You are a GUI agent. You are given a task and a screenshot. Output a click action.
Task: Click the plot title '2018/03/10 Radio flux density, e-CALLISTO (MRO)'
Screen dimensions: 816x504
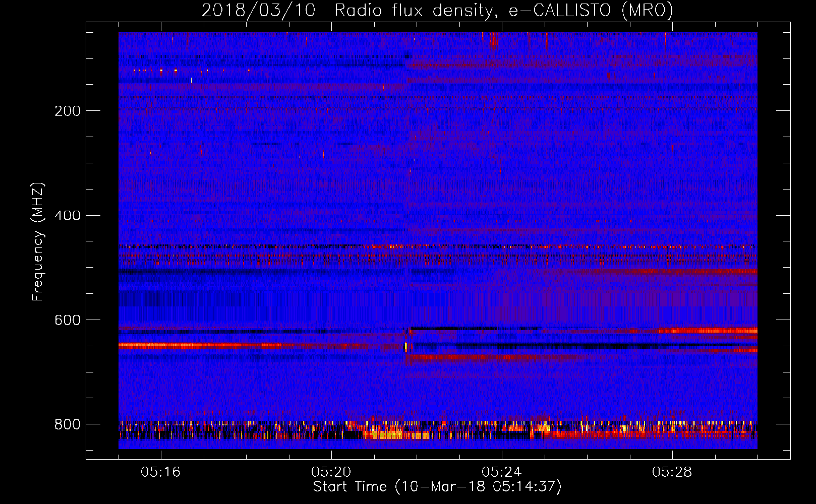437,10
